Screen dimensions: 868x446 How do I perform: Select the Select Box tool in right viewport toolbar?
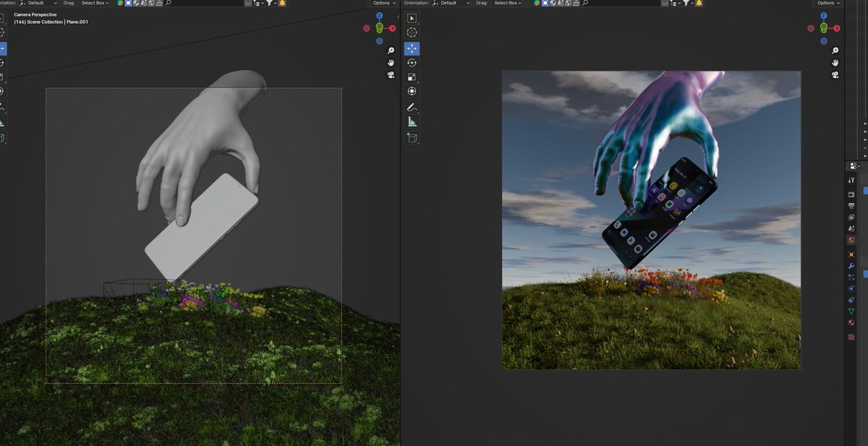[412, 18]
